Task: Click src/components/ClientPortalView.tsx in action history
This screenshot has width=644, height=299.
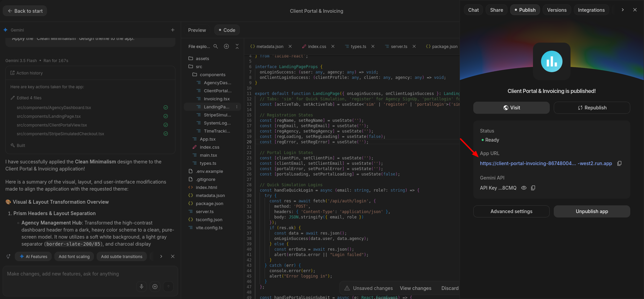Action: pos(52,125)
